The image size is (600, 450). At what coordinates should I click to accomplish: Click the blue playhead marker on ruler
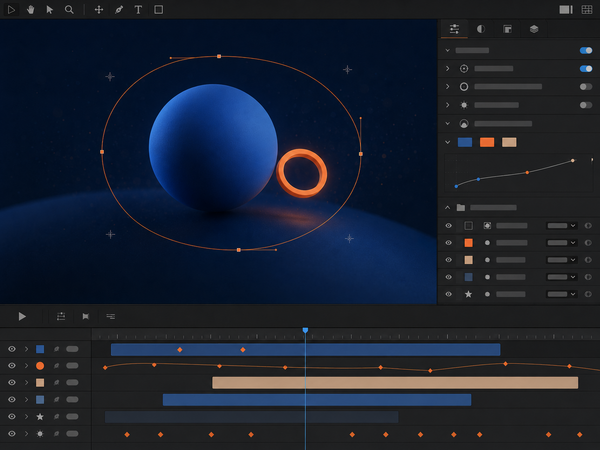[x=305, y=330]
